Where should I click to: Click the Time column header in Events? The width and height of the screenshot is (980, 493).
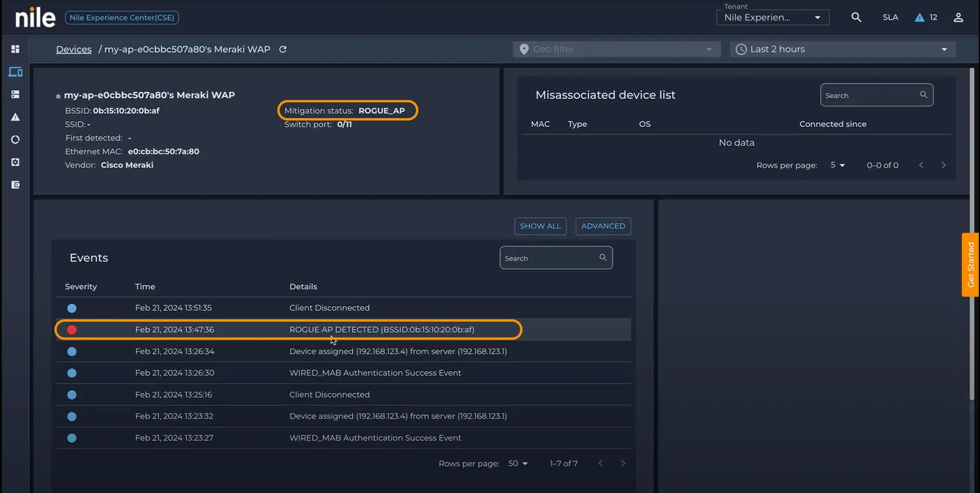point(145,287)
